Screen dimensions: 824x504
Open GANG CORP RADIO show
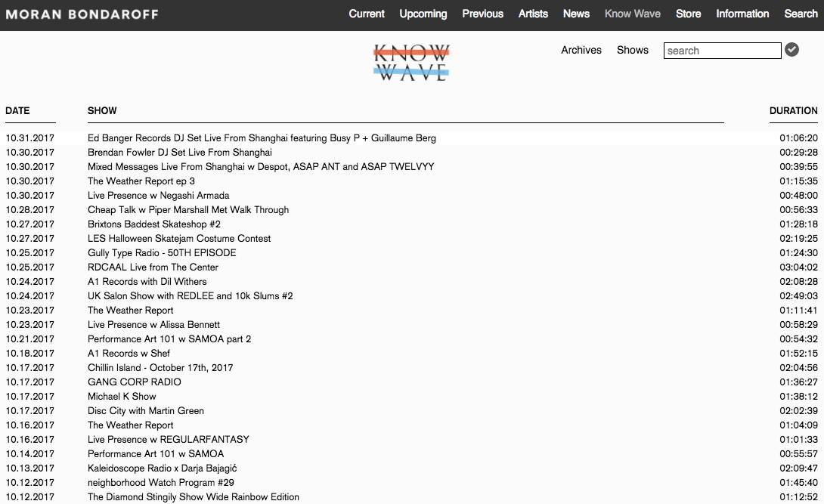click(134, 382)
